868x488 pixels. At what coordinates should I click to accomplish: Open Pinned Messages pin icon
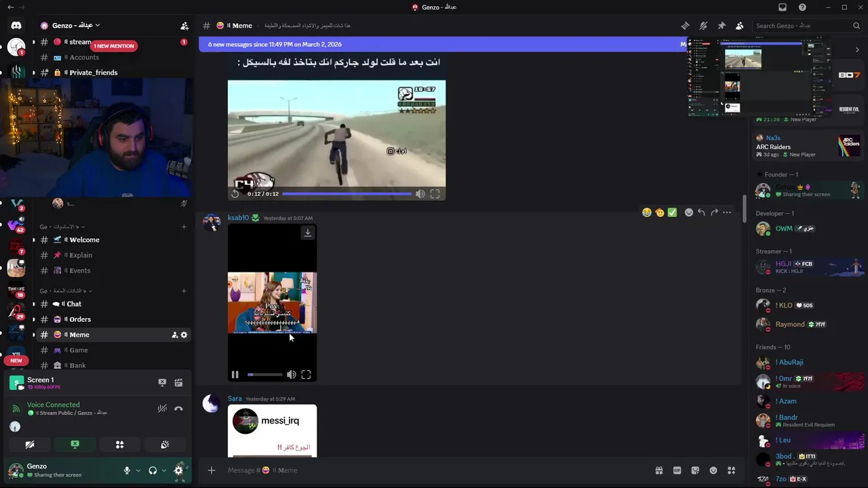pos(722,26)
